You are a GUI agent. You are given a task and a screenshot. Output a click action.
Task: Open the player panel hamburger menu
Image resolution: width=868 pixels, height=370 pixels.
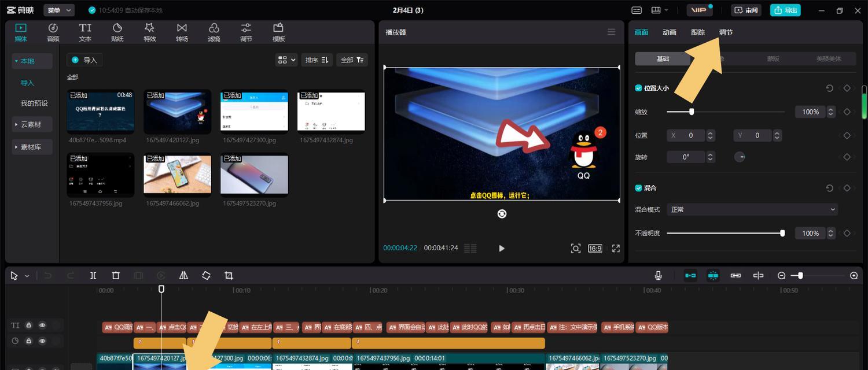(x=611, y=32)
